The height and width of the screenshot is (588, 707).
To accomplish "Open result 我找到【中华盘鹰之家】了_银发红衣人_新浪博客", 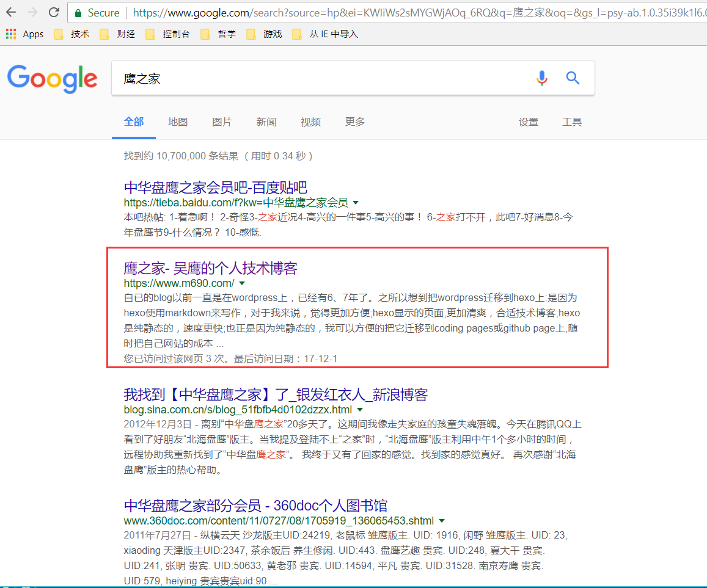I will pos(276,394).
